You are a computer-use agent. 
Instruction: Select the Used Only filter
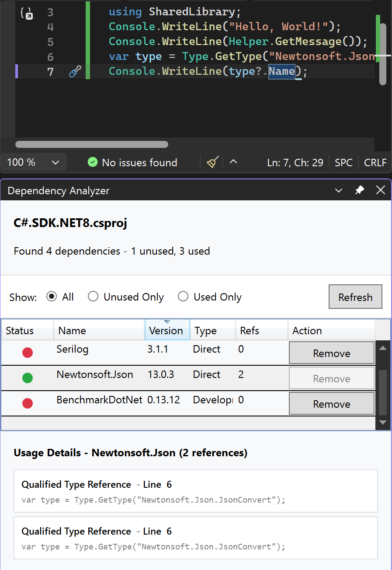click(x=183, y=297)
